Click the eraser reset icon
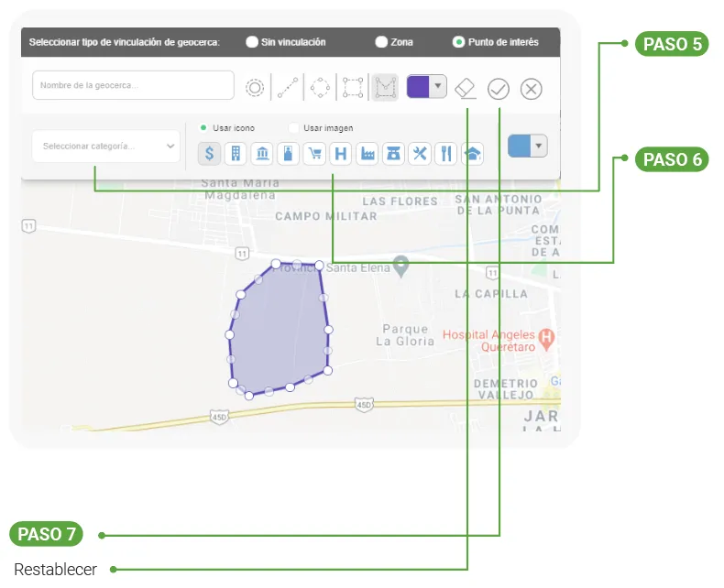Viewport: 724px width, 588px height. pos(466,89)
